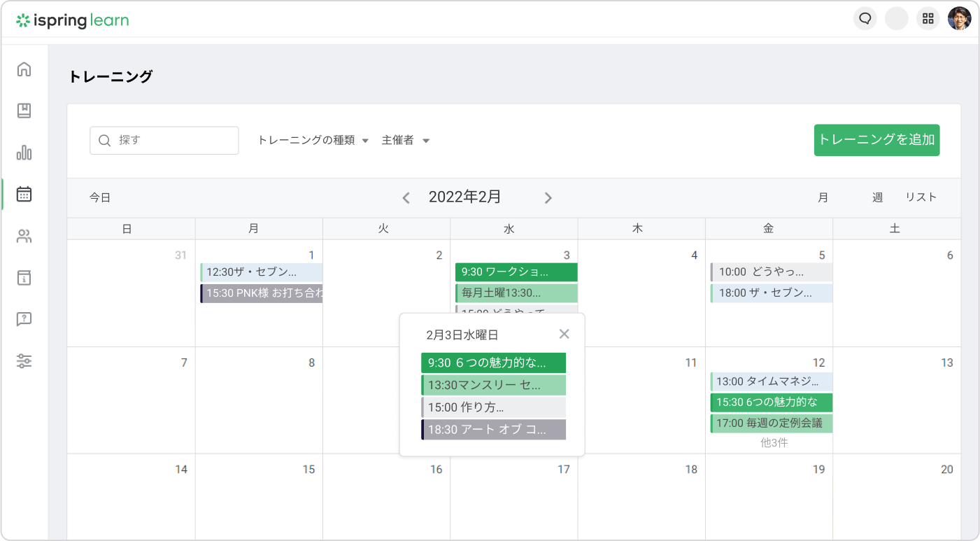980x541 pixels.
Task: Open the apps grid icon in header
Action: (x=928, y=19)
